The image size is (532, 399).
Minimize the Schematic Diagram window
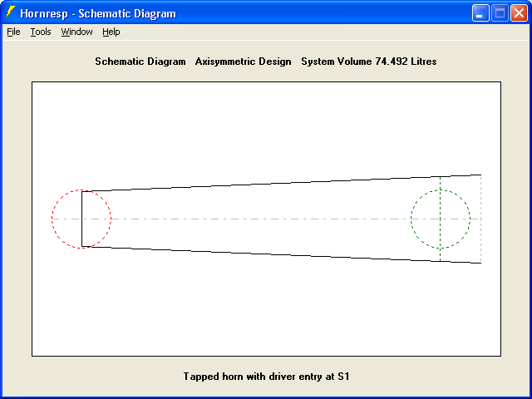[x=480, y=13]
